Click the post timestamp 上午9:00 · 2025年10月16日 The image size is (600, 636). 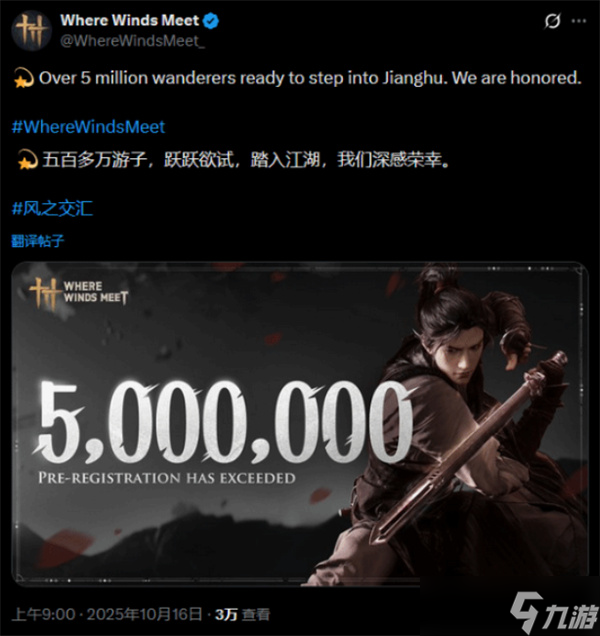[107, 614]
